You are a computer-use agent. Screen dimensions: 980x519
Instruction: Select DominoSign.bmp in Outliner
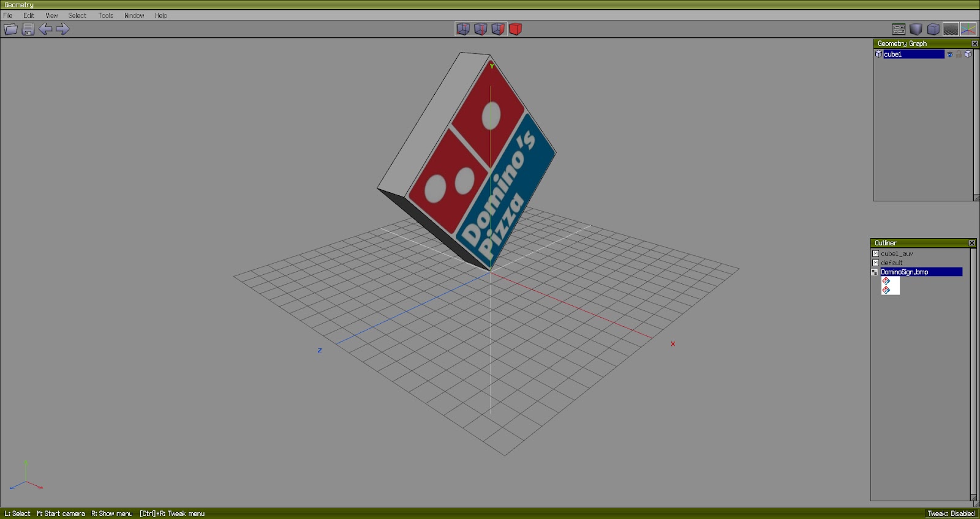[921, 272]
